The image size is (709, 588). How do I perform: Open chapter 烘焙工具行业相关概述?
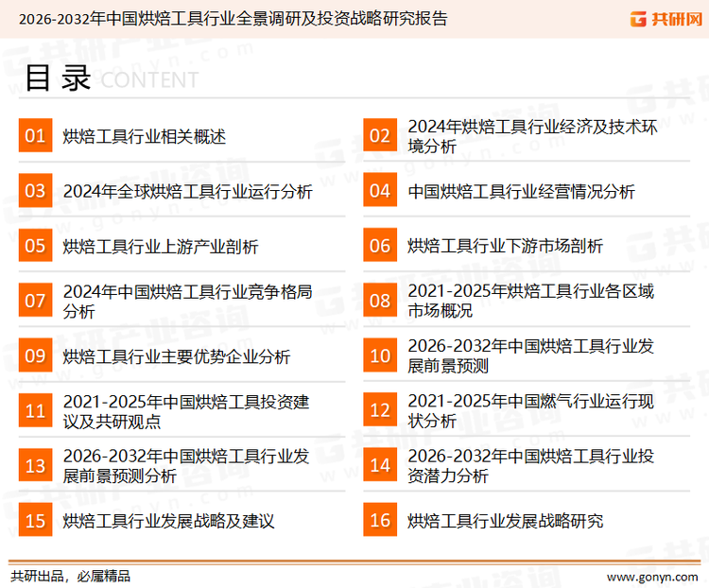point(145,136)
